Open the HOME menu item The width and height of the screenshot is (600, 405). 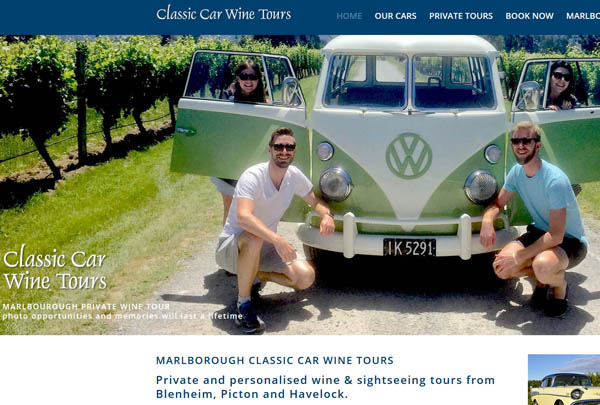[349, 16]
